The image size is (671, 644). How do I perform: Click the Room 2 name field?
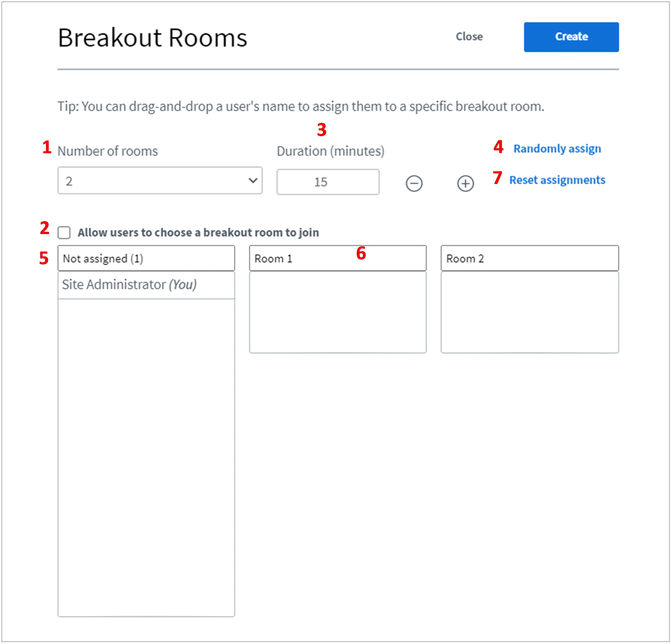pos(530,258)
